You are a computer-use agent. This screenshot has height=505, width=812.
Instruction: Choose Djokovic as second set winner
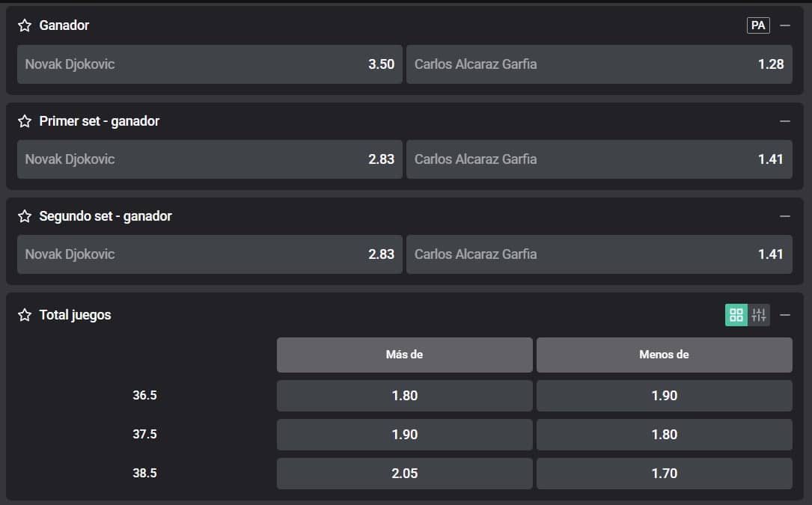[x=210, y=254]
